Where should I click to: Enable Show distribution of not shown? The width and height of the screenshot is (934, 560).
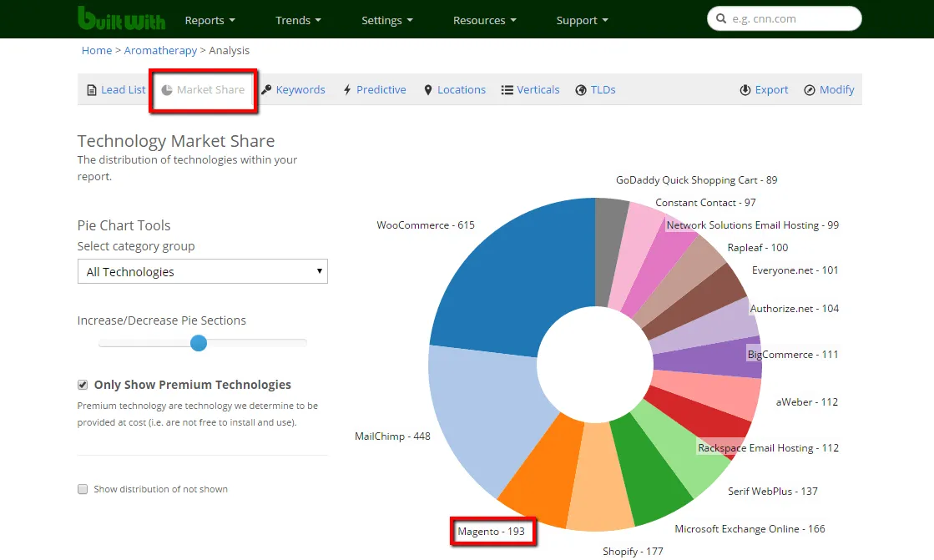point(83,489)
